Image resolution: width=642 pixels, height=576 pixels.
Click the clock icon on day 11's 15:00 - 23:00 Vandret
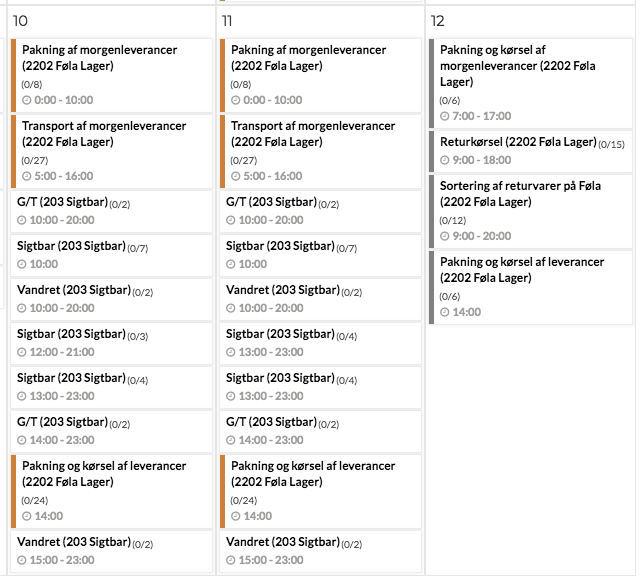tap(231, 560)
